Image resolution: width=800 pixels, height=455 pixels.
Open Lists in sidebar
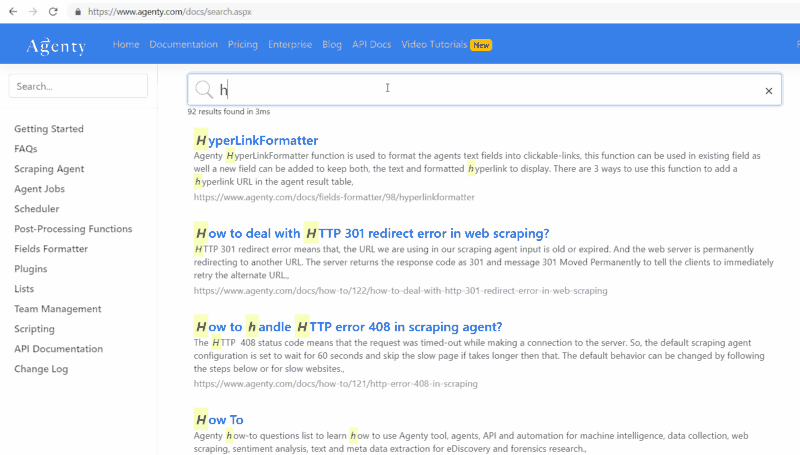point(24,289)
